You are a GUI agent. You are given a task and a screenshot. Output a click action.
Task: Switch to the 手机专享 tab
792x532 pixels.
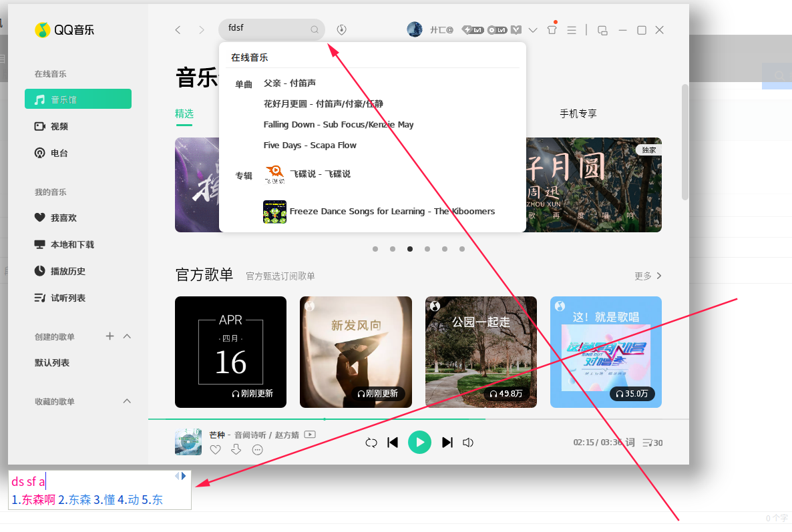pos(578,113)
